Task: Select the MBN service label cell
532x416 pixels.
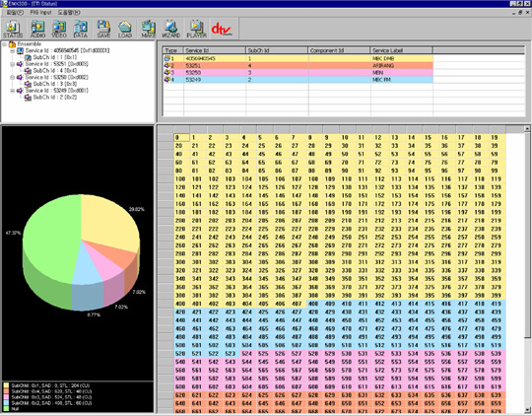Action: pyautogui.click(x=401, y=73)
